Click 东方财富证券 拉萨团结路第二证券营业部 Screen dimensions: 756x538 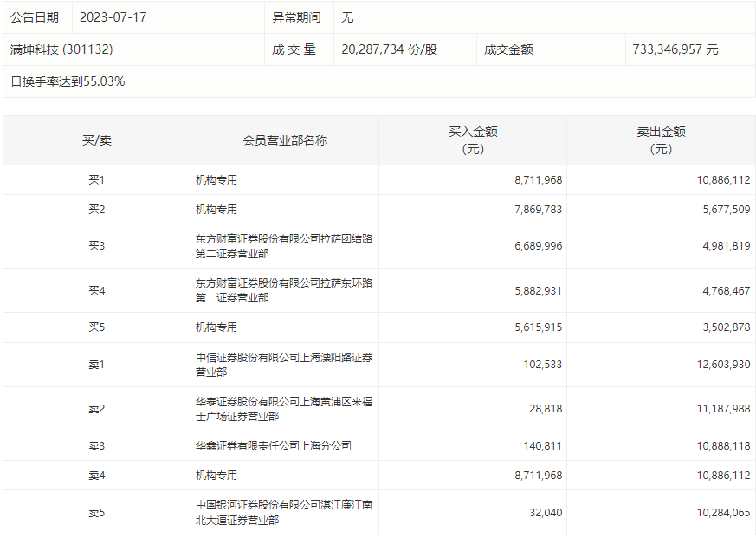283,246
